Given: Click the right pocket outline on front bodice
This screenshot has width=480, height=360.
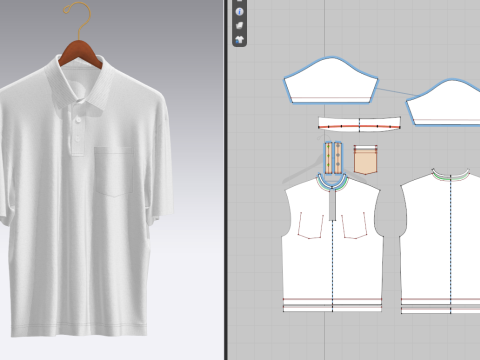Looking at the screenshot, I should click(x=354, y=225).
